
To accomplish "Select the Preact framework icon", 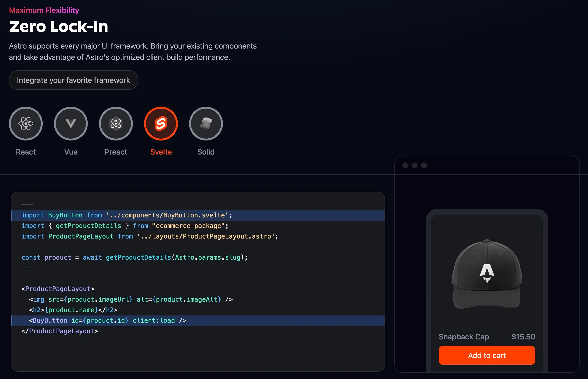I will tap(116, 123).
